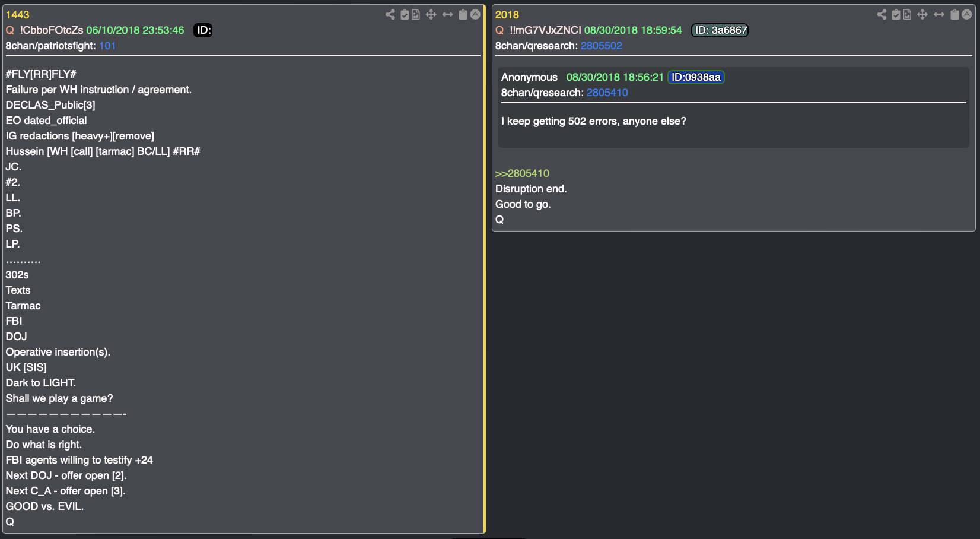Open 8chan/patriotsfight post 101 link
Viewport: 980px width, 539px height.
[107, 46]
